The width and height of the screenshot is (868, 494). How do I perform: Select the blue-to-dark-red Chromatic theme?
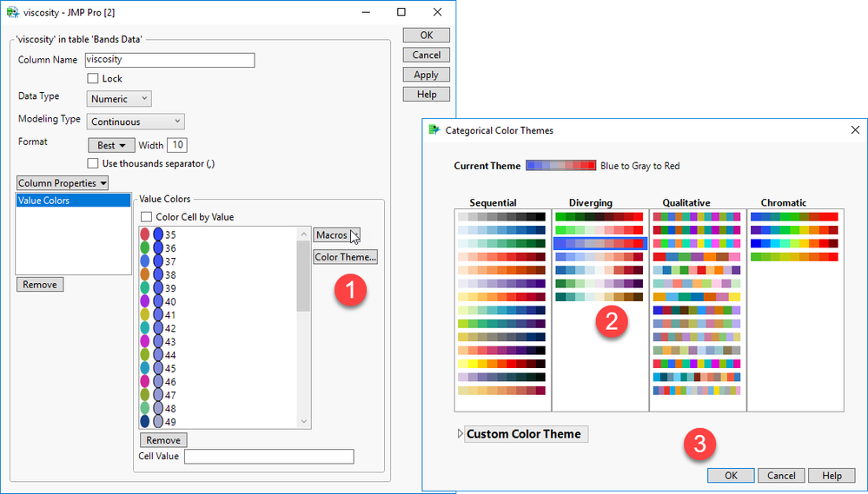[794, 243]
